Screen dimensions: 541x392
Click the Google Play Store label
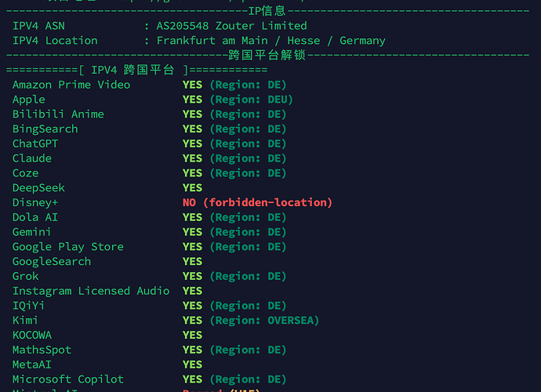tap(68, 247)
